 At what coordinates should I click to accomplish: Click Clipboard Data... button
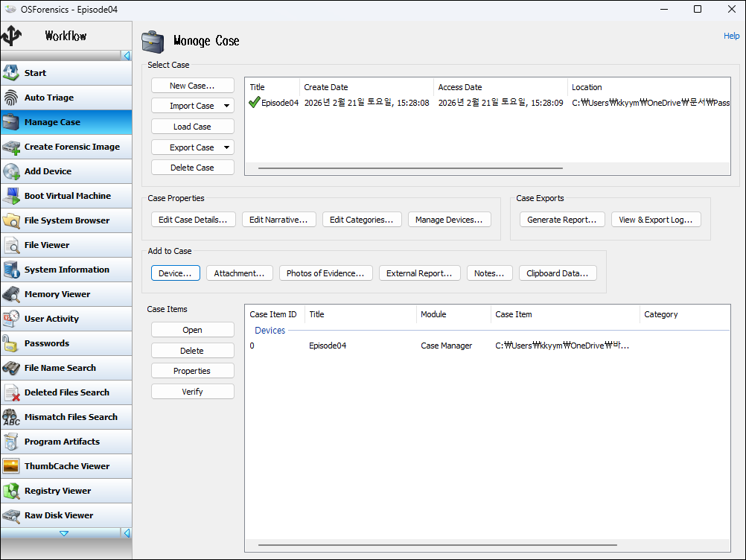(558, 273)
